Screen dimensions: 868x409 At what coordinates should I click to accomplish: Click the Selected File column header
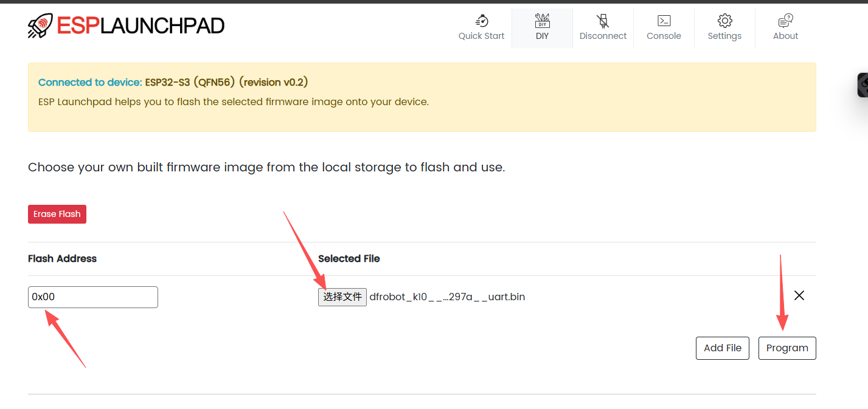click(349, 258)
